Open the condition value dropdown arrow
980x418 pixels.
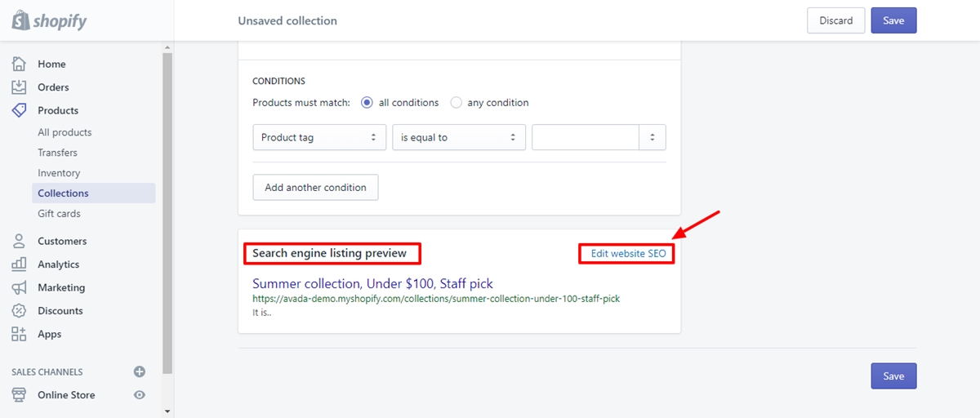point(653,137)
